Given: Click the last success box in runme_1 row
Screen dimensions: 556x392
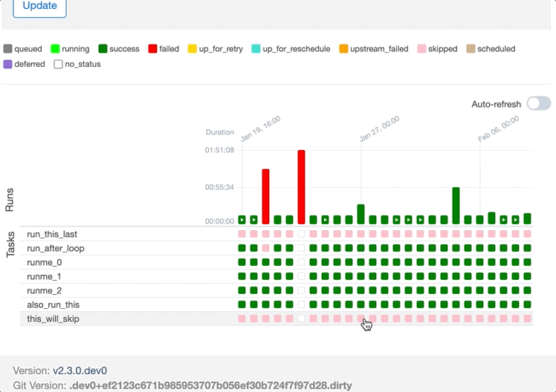Looking at the screenshot, I should coord(527,276).
